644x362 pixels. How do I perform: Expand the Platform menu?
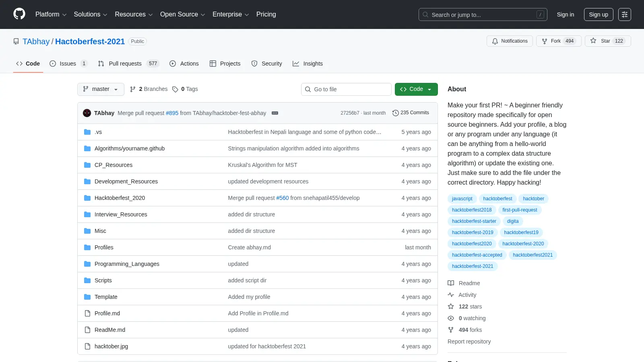tap(51, 14)
